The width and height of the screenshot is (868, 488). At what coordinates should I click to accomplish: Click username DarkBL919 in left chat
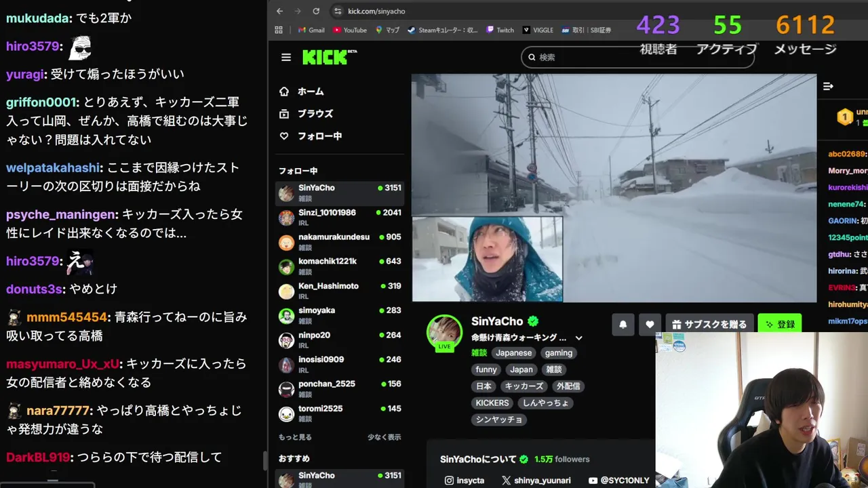click(38, 457)
